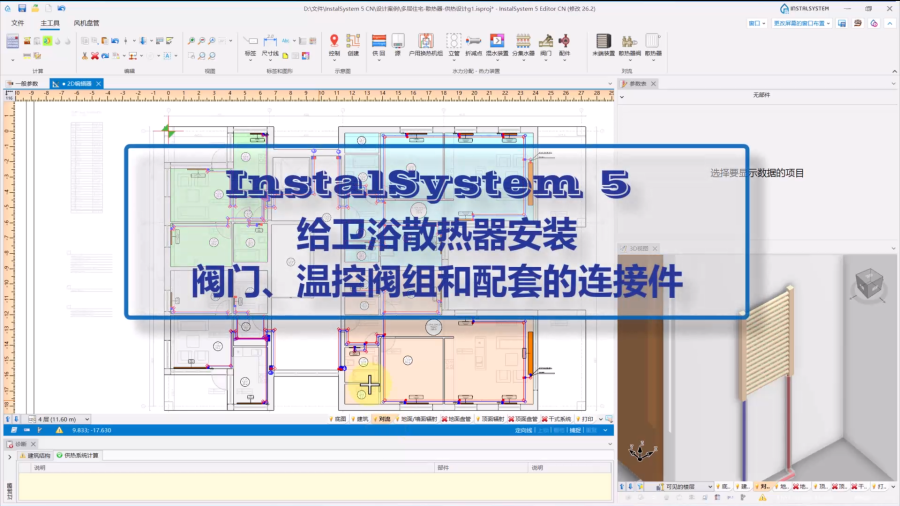
Task: Open the 文件 menu
Action: [18, 23]
